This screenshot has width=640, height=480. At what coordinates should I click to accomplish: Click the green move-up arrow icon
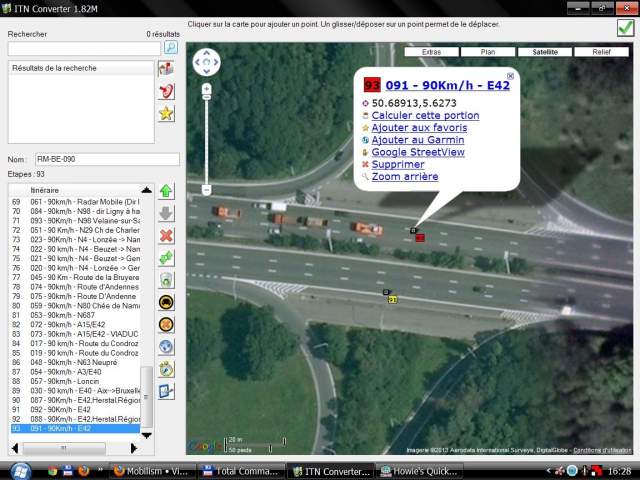167,190
